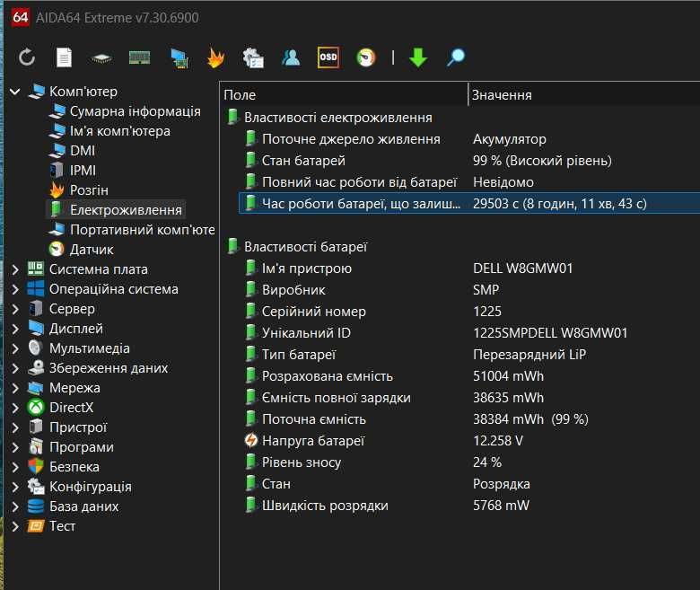This screenshot has width=700, height=590.
Task: Select Портативний комп'ютер tree item
Action: 143,230
